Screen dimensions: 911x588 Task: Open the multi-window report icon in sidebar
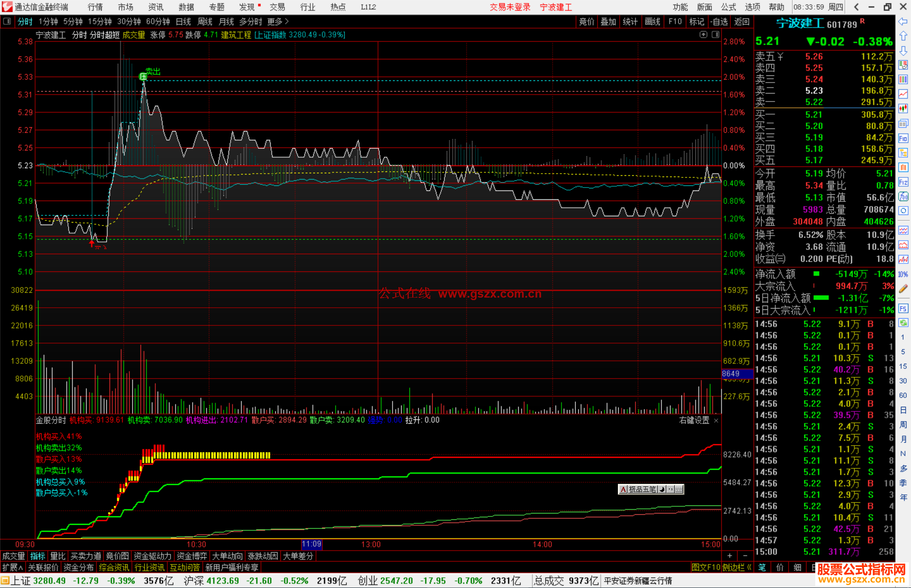(x=903, y=124)
